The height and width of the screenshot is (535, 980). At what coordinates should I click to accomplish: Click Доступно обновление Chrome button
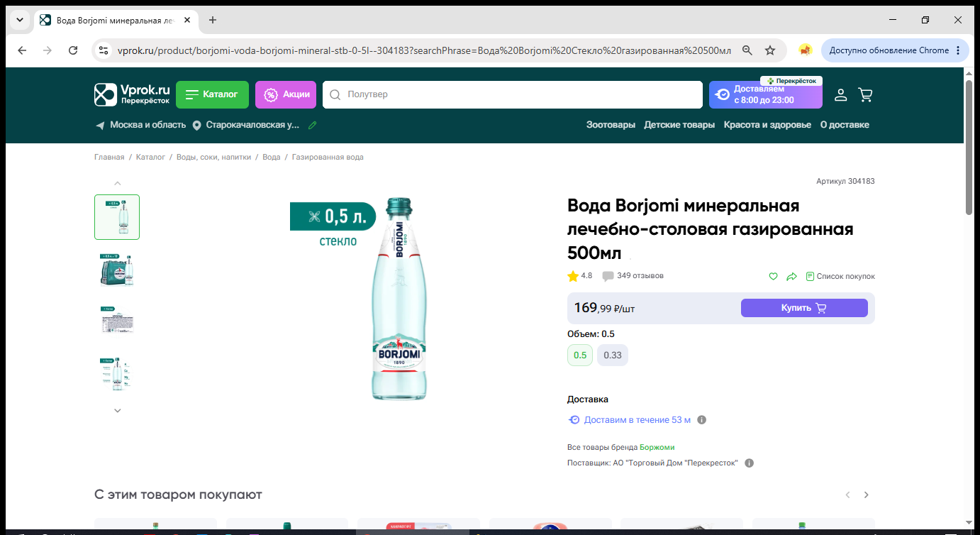(896, 50)
